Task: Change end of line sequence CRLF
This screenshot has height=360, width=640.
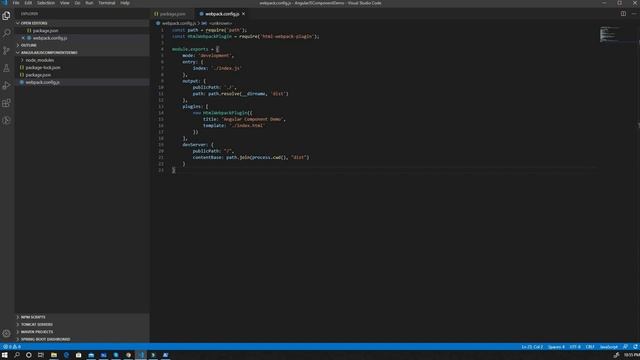Action: 590,347
